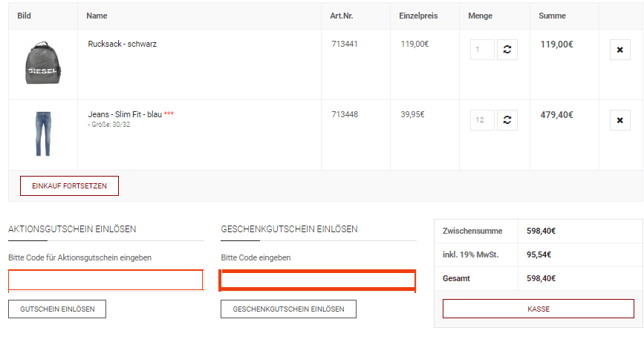Image resolution: width=644 pixels, height=345 pixels.
Task: Click the red asterisks beside Jeans name
Action: 169,114
